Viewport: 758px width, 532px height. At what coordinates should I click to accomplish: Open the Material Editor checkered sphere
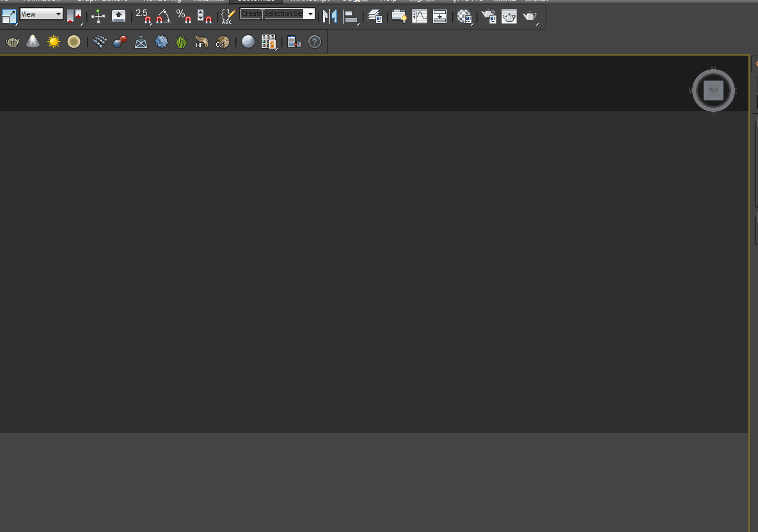tap(464, 17)
